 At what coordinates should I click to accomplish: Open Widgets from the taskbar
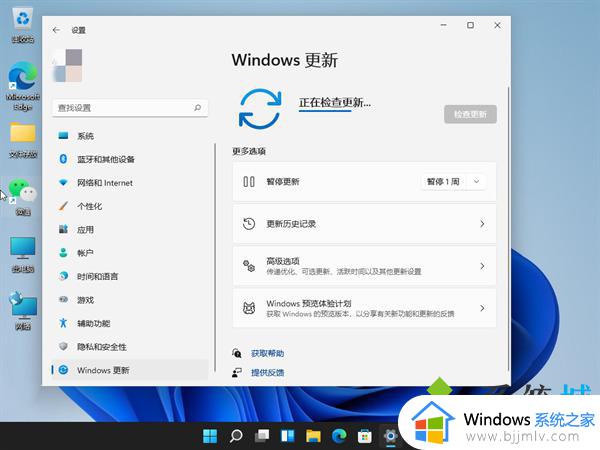point(287,435)
